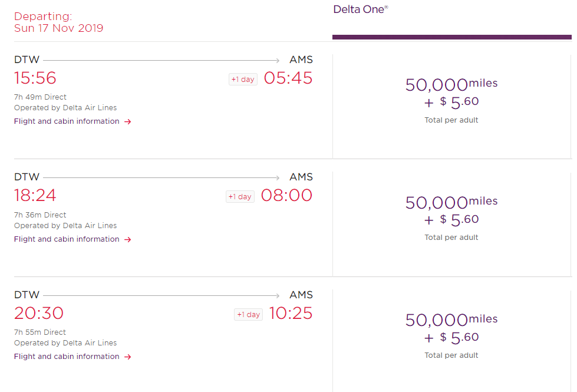Click the +1 day badge for 10:25 arrival

pos(248,315)
